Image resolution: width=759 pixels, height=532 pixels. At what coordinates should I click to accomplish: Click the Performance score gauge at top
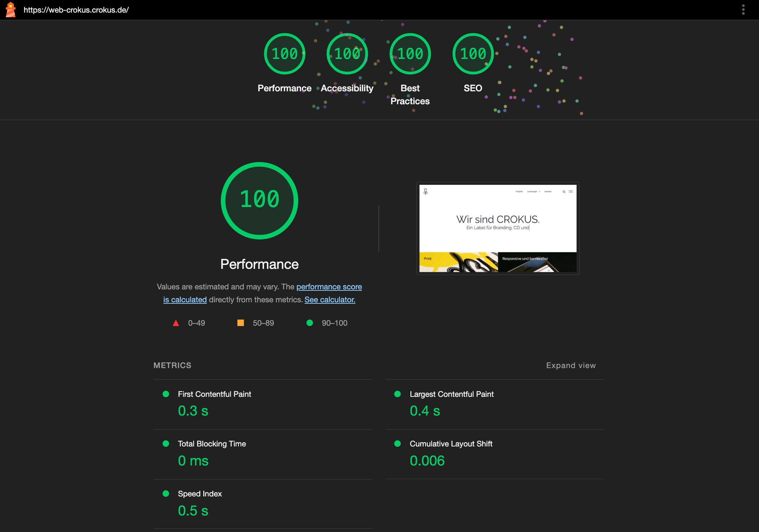click(285, 54)
